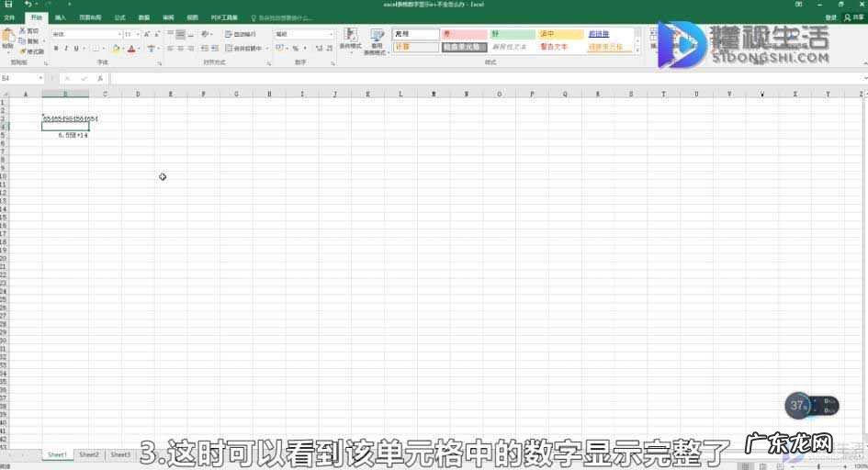Screen dimensions: 868x470
Task: Click the Percent Style icon
Action: [296, 49]
